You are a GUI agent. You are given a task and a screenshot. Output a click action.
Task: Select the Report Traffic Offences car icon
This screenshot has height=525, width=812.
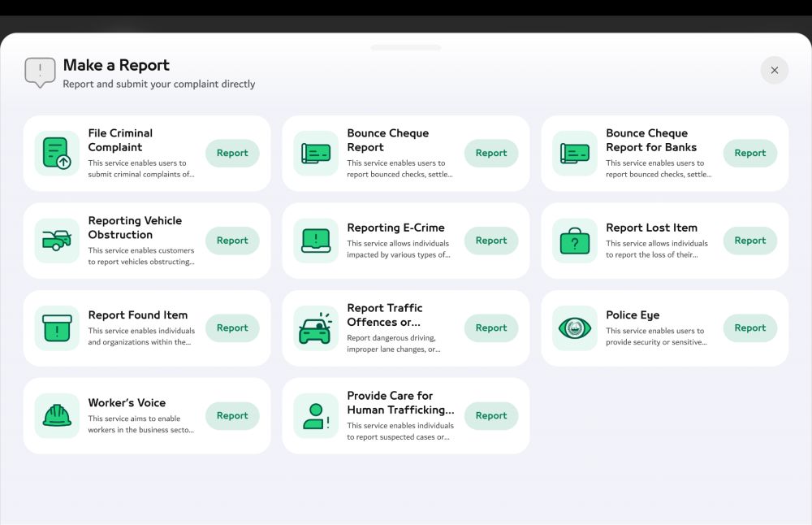[316, 328]
